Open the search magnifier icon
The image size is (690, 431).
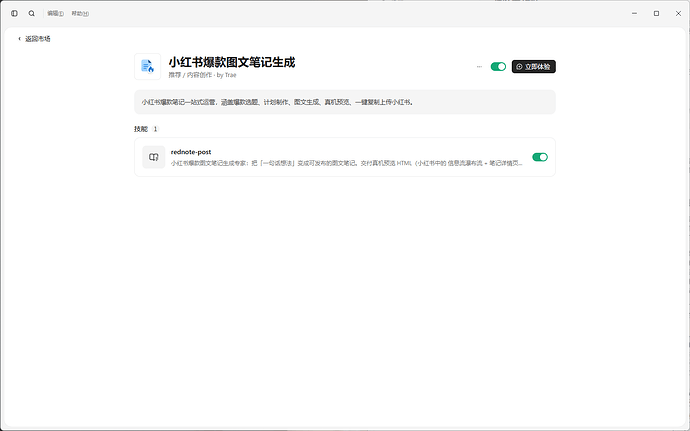click(32, 14)
